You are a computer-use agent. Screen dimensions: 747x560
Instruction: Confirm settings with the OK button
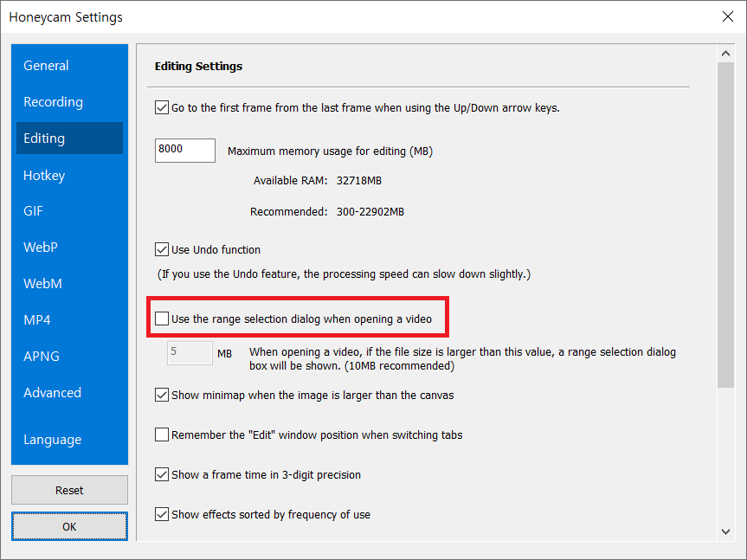click(69, 526)
